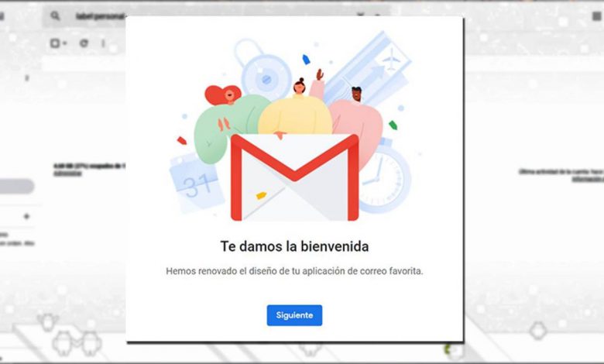Click the red Gmail envelope logo
The image size is (604, 364).
pos(295,177)
